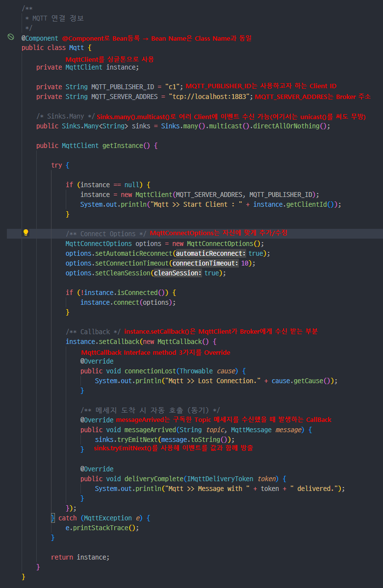This screenshot has width=383, height=588.
Task: Click the IMqttDeliveryToken parameter type
Action: click(220, 479)
